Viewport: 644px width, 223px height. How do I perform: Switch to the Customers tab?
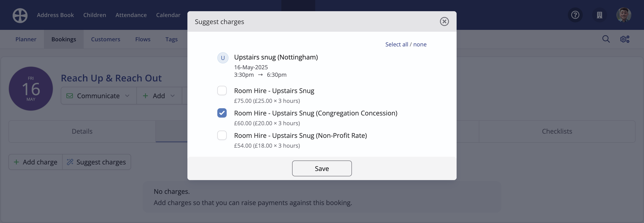click(x=105, y=39)
